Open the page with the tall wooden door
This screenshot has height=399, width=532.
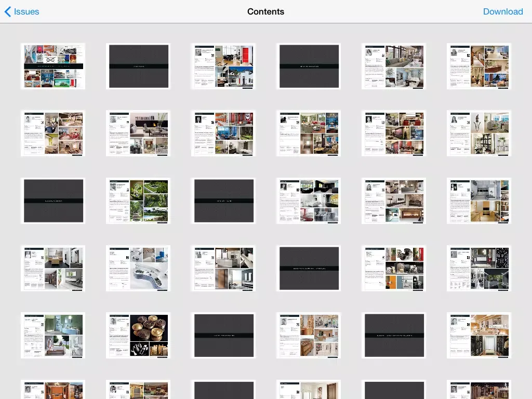223,269
